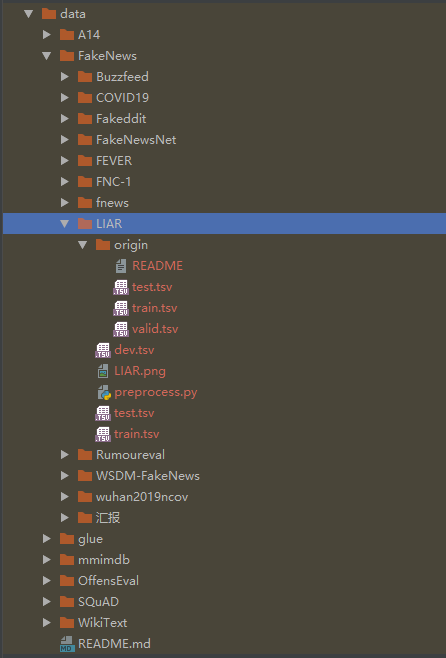This screenshot has width=446, height=658.
Task: Expand the glue folder
Action: [47, 538]
